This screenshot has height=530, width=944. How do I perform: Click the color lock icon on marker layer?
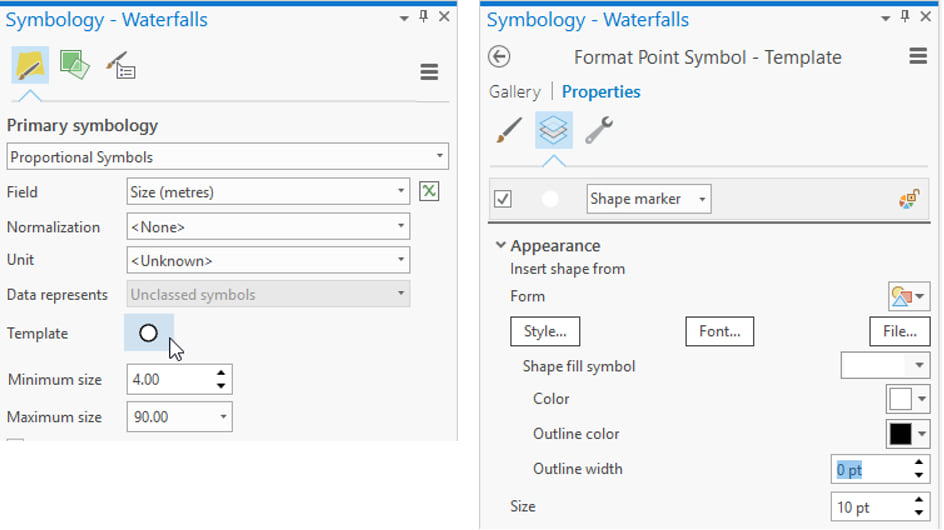(x=908, y=199)
